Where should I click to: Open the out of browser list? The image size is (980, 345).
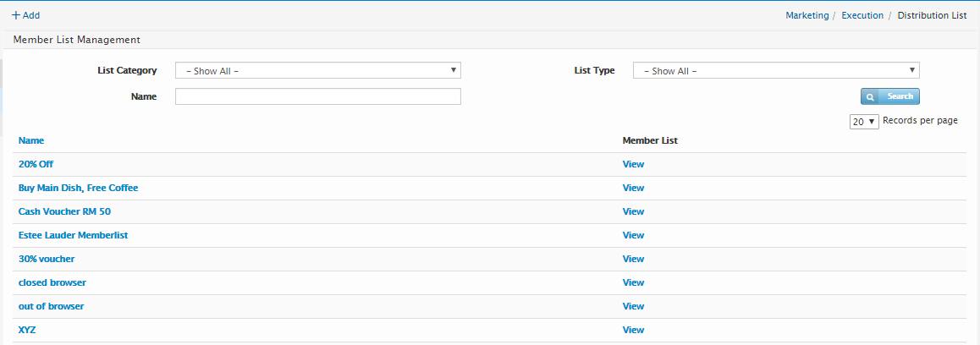coord(51,306)
